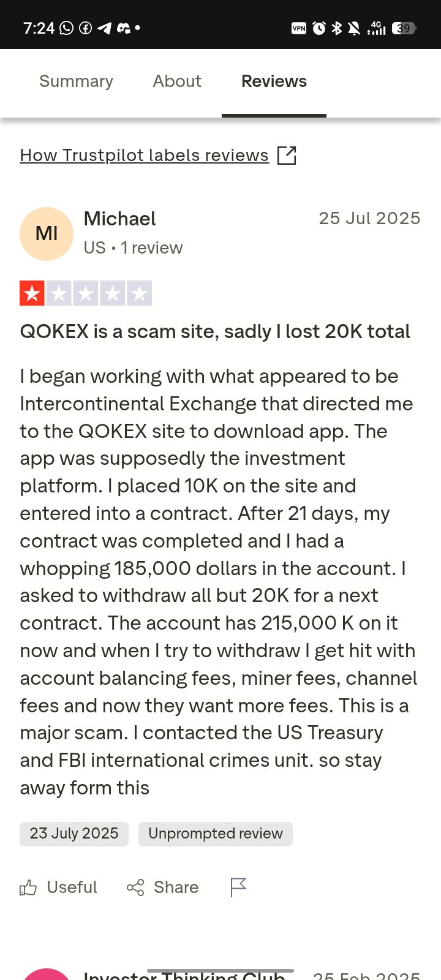The width and height of the screenshot is (441, 980).
Task: Tap the VPN status icon
Action: click(x=299, y=28)
